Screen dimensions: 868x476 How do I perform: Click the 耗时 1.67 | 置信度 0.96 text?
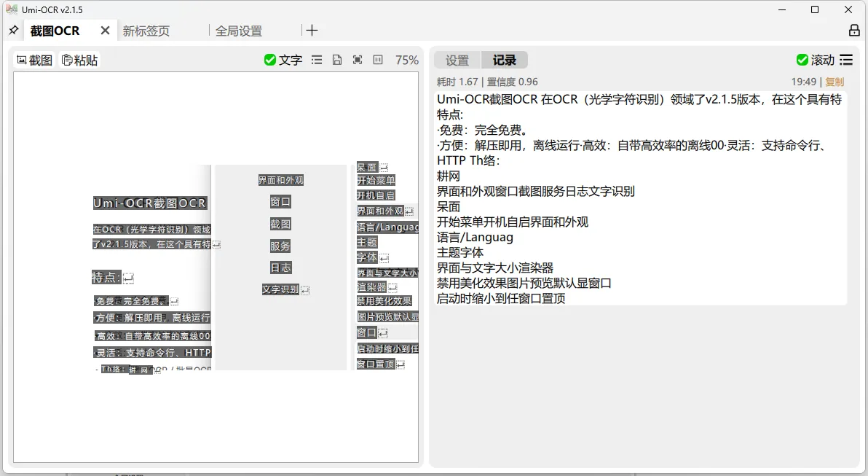point(487,82)
